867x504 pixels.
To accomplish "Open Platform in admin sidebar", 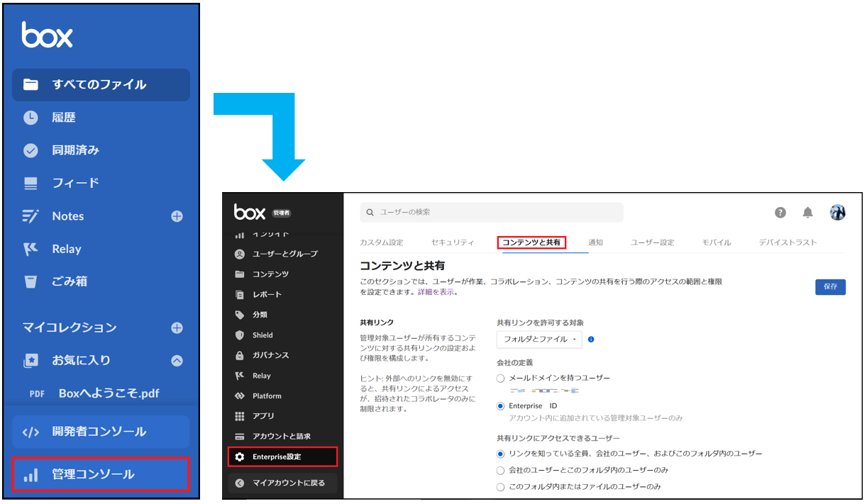I will pos(282,396).
